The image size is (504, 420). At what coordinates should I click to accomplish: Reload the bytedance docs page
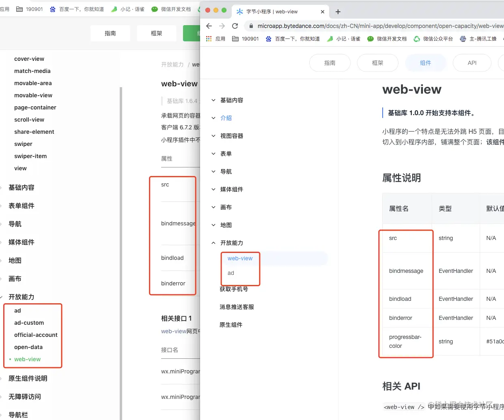pos(235,26)
